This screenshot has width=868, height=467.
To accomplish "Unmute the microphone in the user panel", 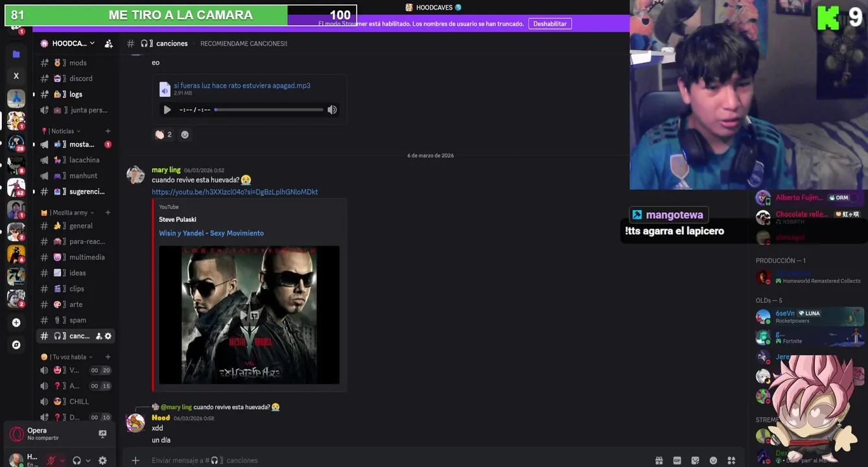I will pyautogui.click(x=51, y=461).
